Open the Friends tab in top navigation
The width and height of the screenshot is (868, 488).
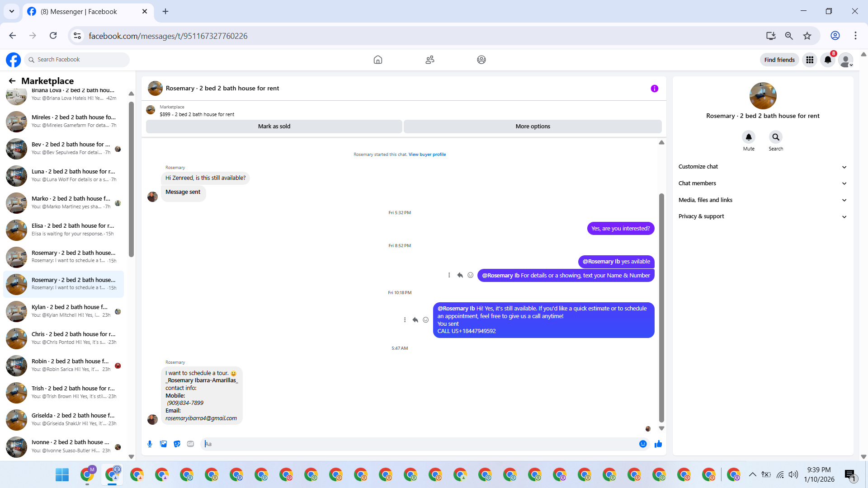pos(430,60)
